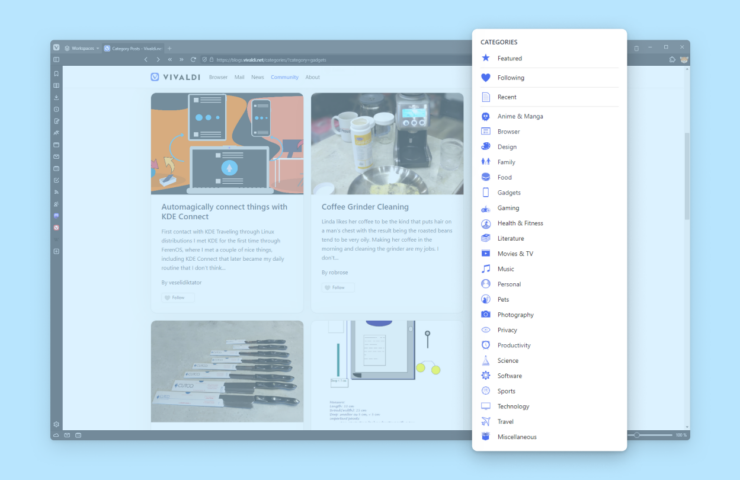Image resolution: width=740 pixels, height=480 pixels.
Task: Select the Category Posts tab
Action: click(x=133, y=48)
